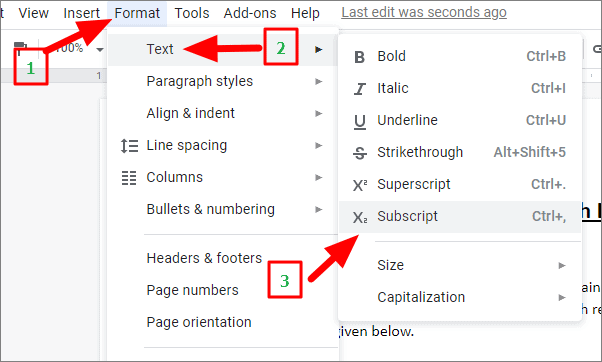Click 'Last edit was seconds ago' link
602x362 pixels.
coord(424,12)
